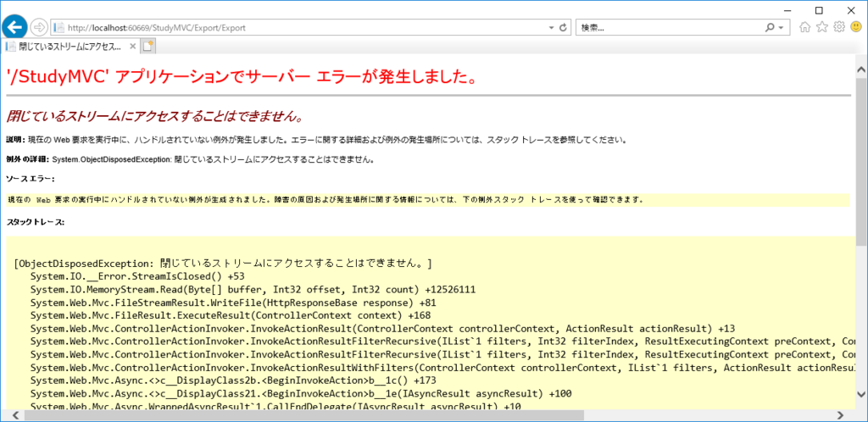Click the yellow source error message box text
The width and height of the screenshot is (868, 422).
[x=326, y=200]
